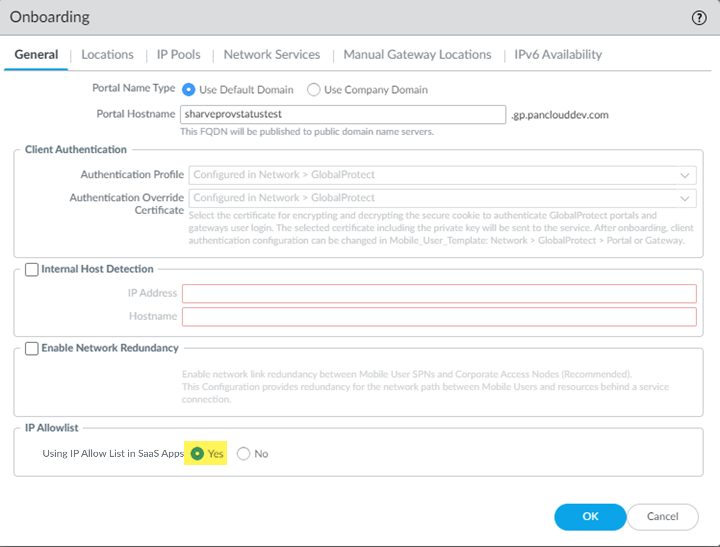720x547 pixels.
Task: Open the Locations tab
Action: [107, 55]
